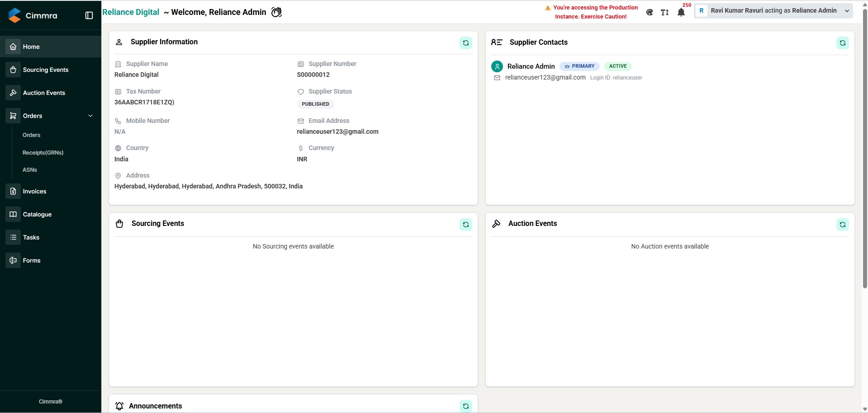Click the India country value
The height and width of the screenshot is (413, 868).
coord(121,159)
